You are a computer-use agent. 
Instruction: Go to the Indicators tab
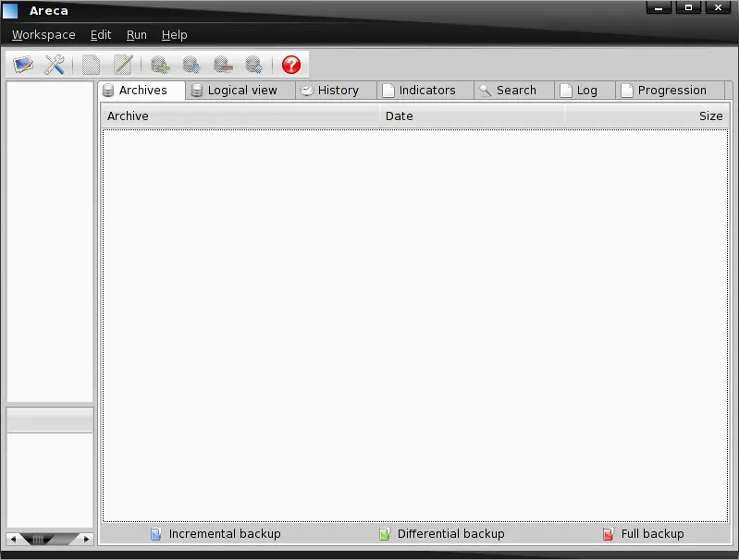pos(425,91)
